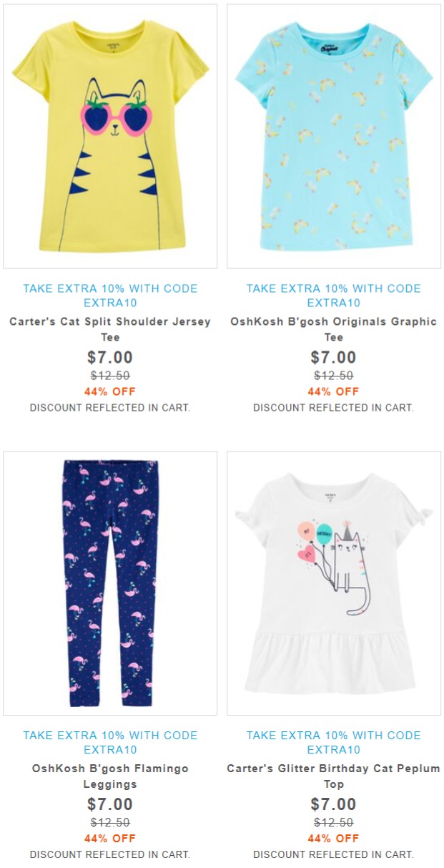This screenshot has height=868, width=444.
Task: Click $7.00 price of Originals graphic tee
Action: click(334, 357)
